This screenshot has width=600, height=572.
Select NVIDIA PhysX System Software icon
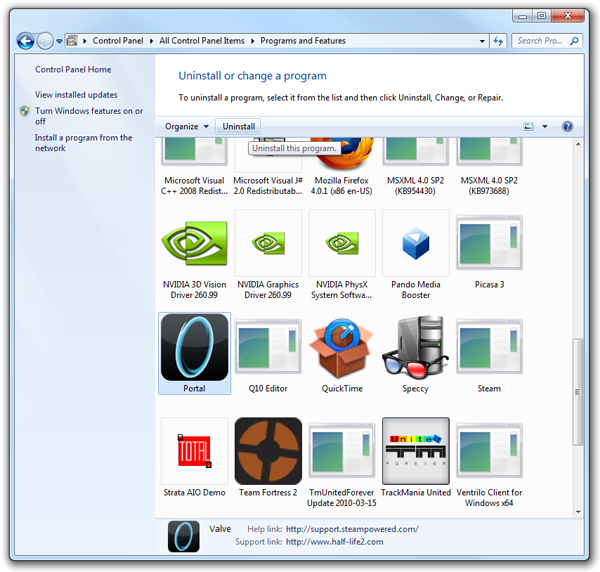pos(342,243)
